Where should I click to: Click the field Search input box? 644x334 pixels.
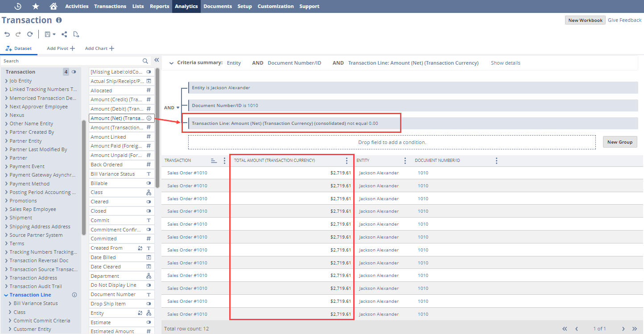pyautogui.click(x=71, y=61)
